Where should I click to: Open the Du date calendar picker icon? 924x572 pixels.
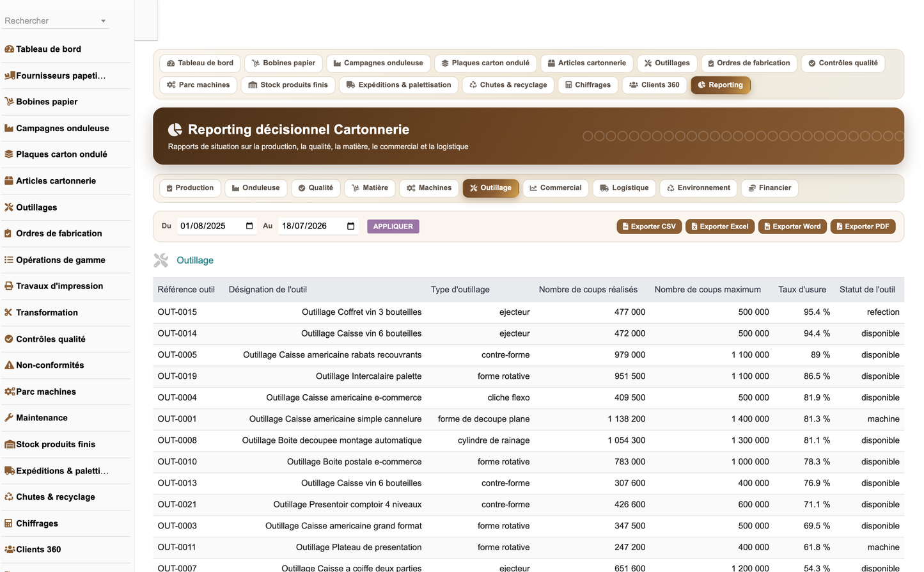(249, 226)
